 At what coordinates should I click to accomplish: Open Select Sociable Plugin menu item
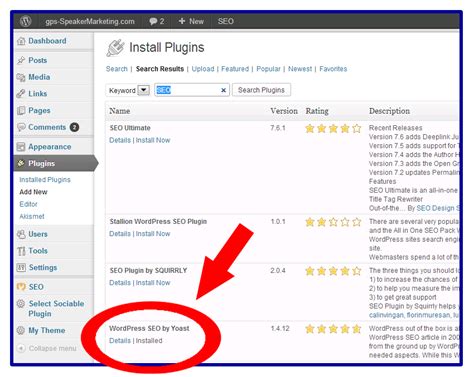pyautogui.click(x=56, y=309)
